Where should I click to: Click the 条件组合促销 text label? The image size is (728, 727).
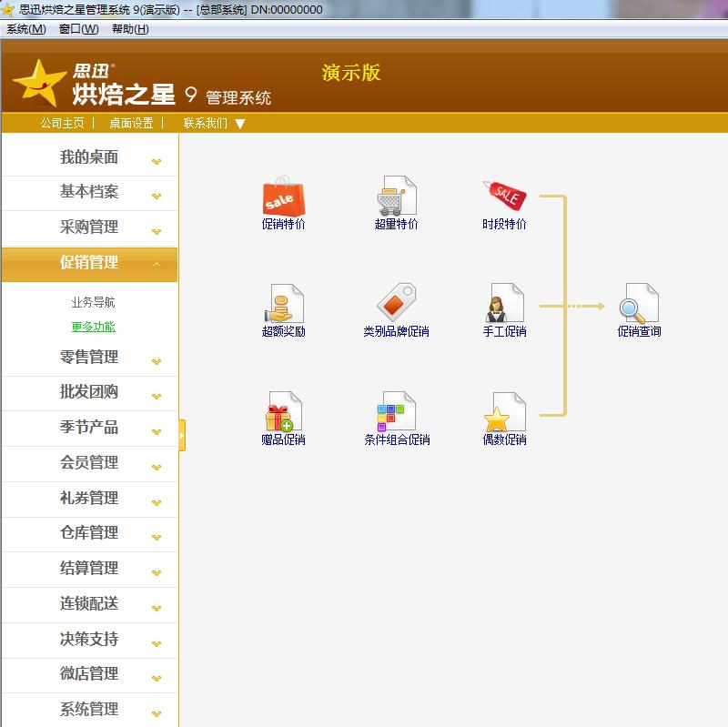(x=397, y=439)
